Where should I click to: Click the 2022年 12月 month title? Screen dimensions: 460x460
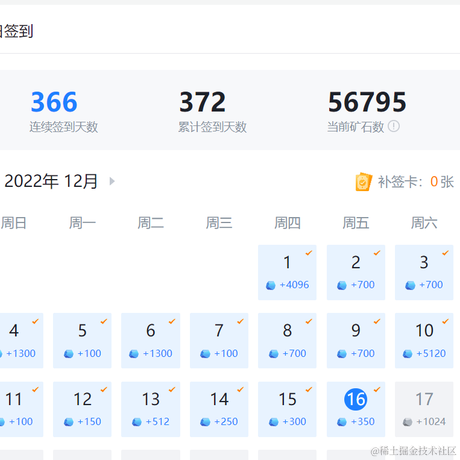[51, 181]
